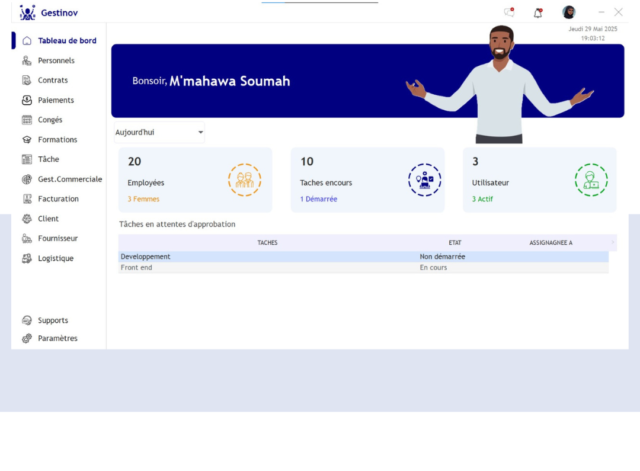640x471 pixels.
Task: Open Supports menu label
Action: (53, 320)
